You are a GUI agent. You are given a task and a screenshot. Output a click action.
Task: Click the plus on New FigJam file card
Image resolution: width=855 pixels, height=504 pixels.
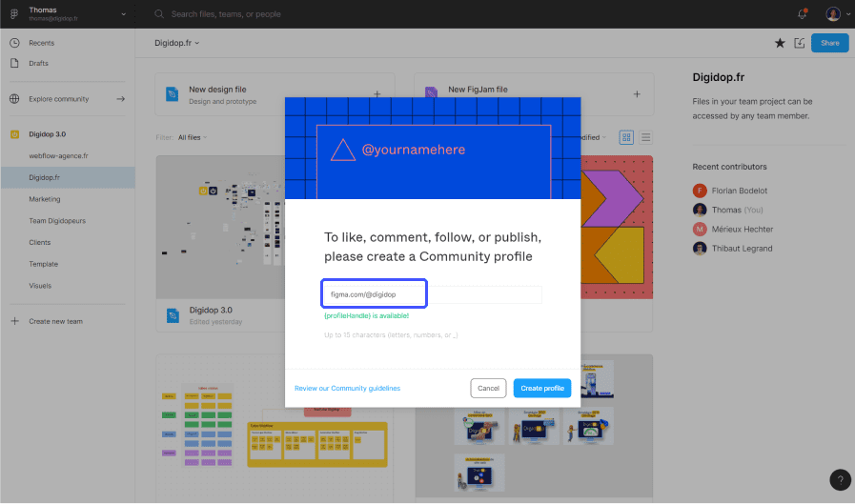pyautogui.click(x=637, y=94)
